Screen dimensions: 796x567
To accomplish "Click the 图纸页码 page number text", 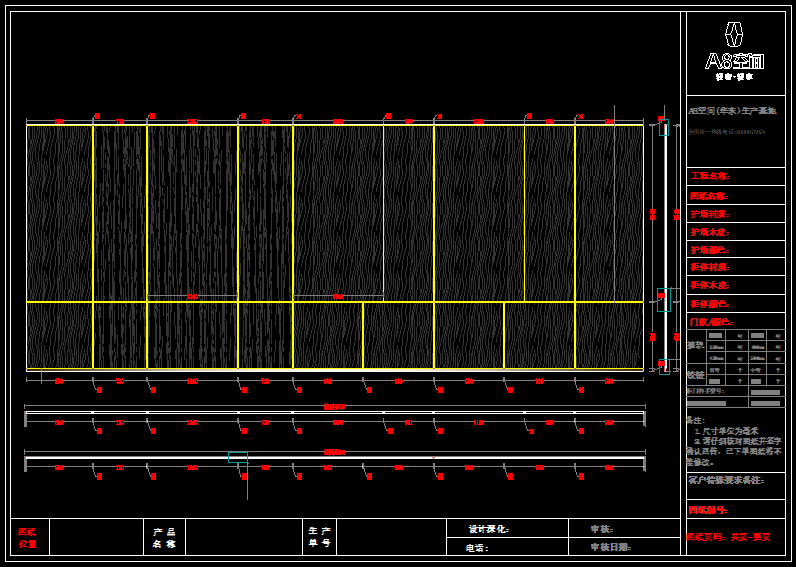I will click(735, 537).
